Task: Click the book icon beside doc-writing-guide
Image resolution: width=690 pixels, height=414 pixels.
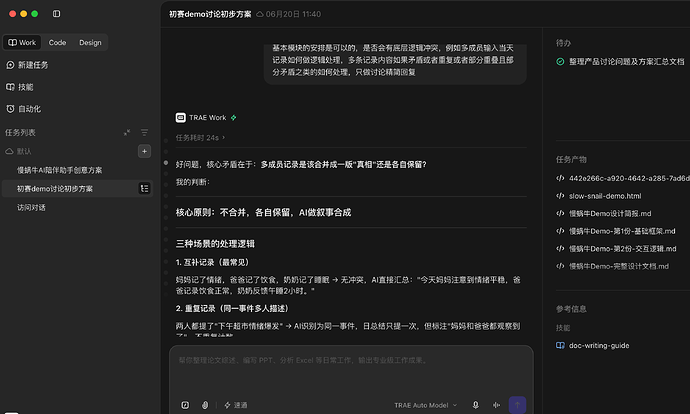Action: (x=560, y=345)
